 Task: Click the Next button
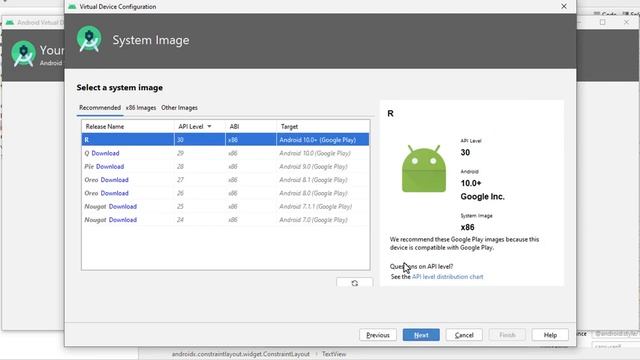[421, 335]
